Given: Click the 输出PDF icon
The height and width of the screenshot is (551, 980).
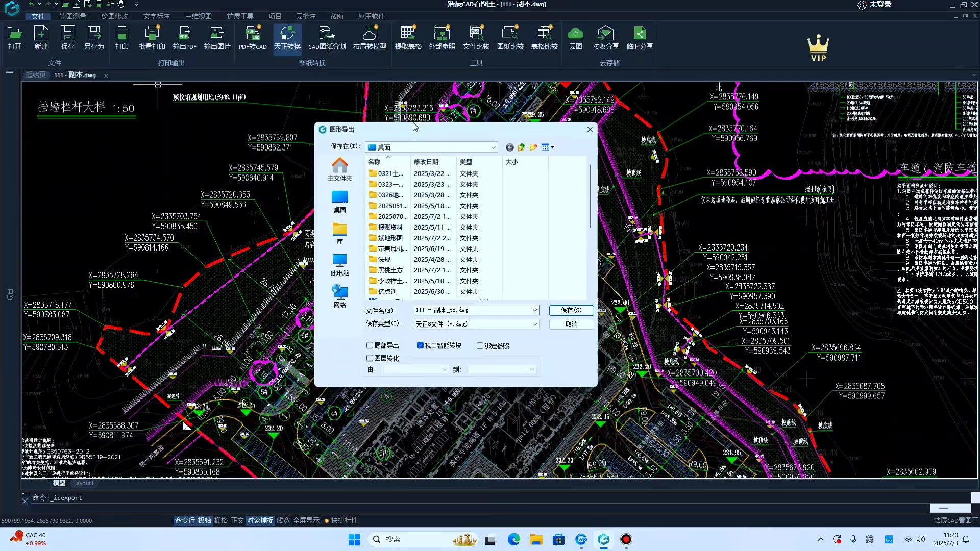Looking at the screenshot, I should click(184, 38).
